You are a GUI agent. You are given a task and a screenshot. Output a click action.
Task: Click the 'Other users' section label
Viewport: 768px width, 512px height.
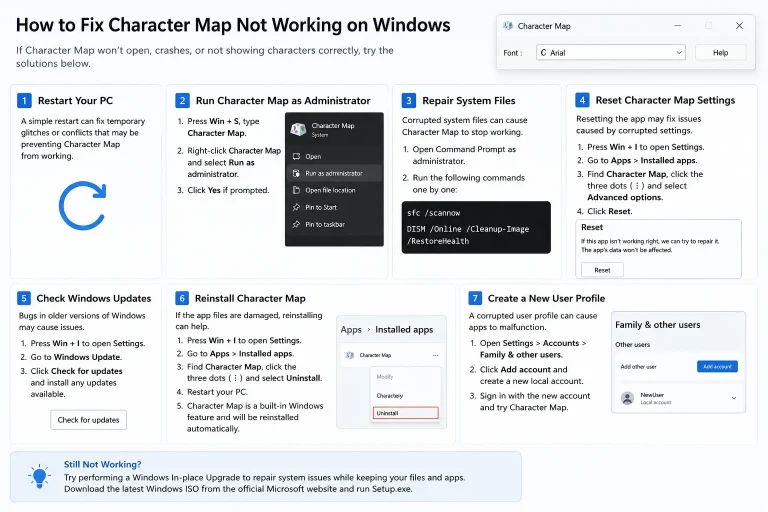click(632, 344)
